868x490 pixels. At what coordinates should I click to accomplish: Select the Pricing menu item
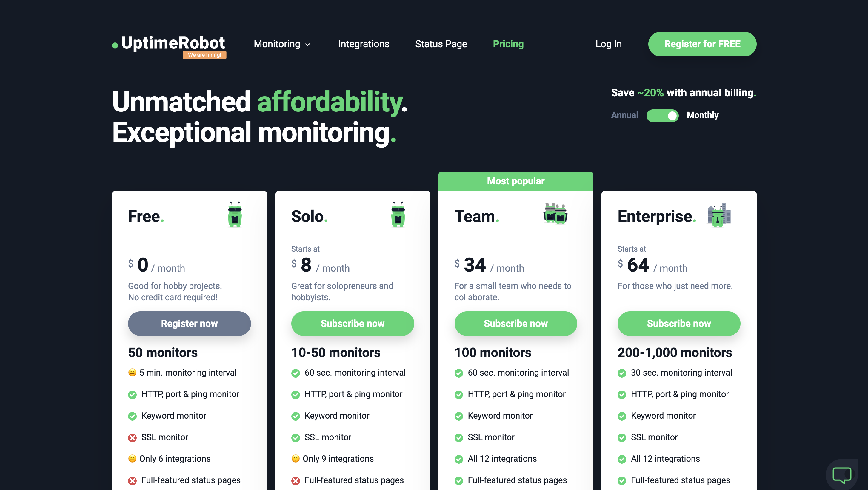[x=508, y=44]
